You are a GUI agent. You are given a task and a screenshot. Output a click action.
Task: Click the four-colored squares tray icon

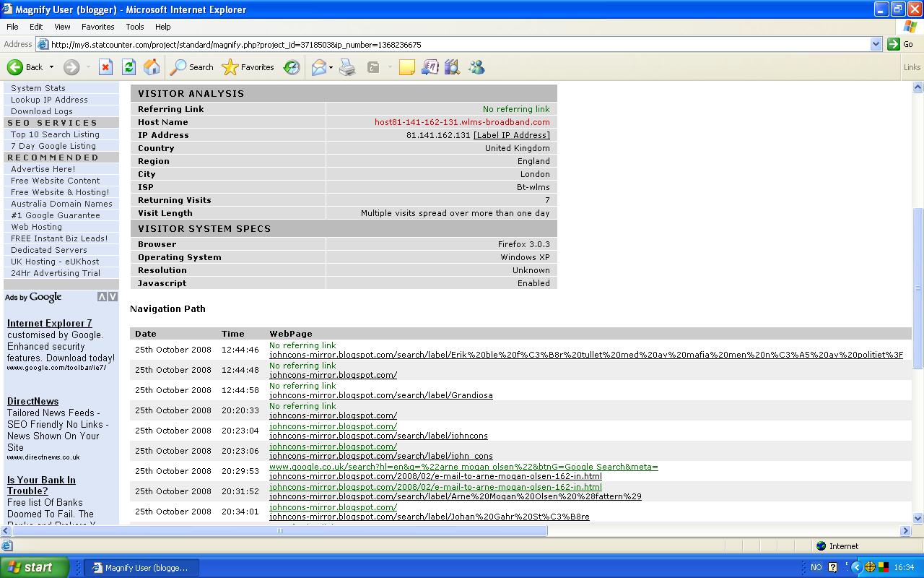(x=882, y=567)
